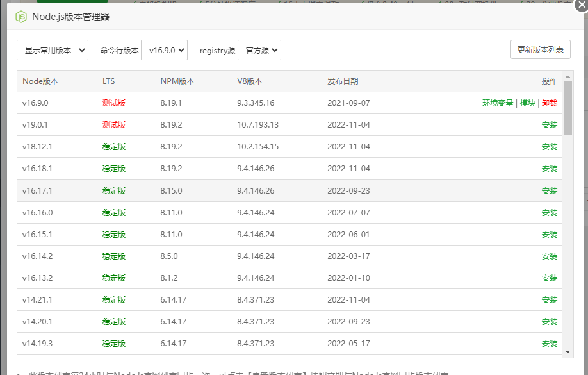588x375 pixels.
Task: Click release date 2022-01-10
Action: [348, 278]
